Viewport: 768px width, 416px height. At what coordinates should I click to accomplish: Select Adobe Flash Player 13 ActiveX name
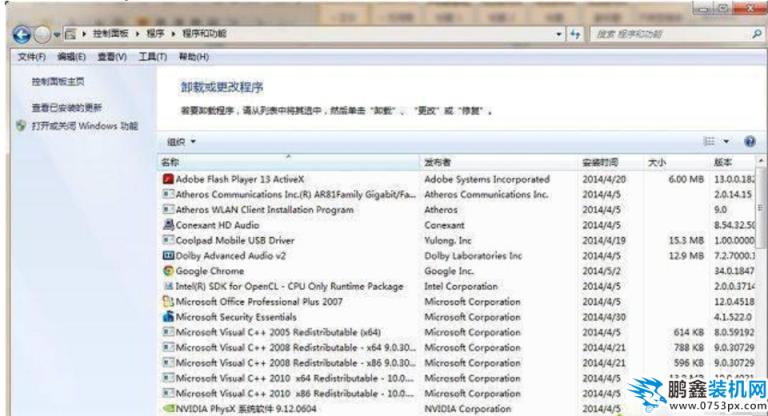tap(240, 179)
